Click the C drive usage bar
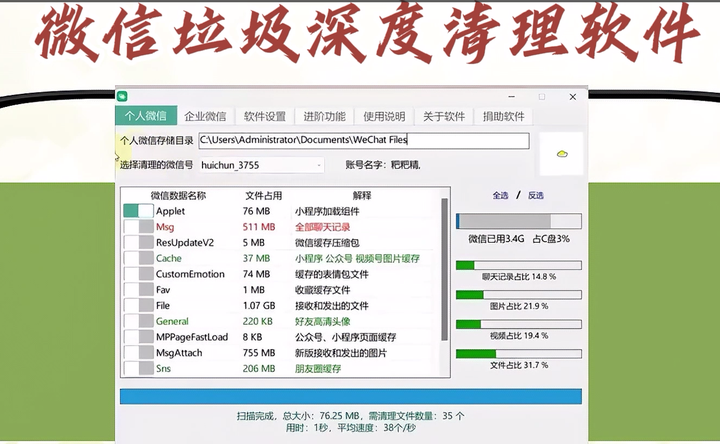 pos(519,221)
